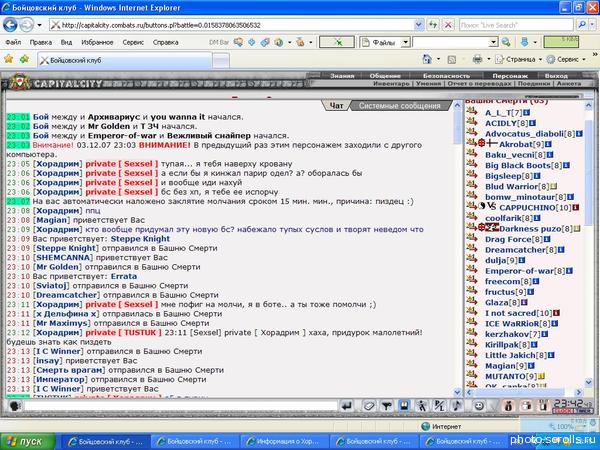Click player name Emperor-of-war[8] in the list
The height and width of the screenshot is (450, 600).
pyautogui.click(x=525, y=271)
